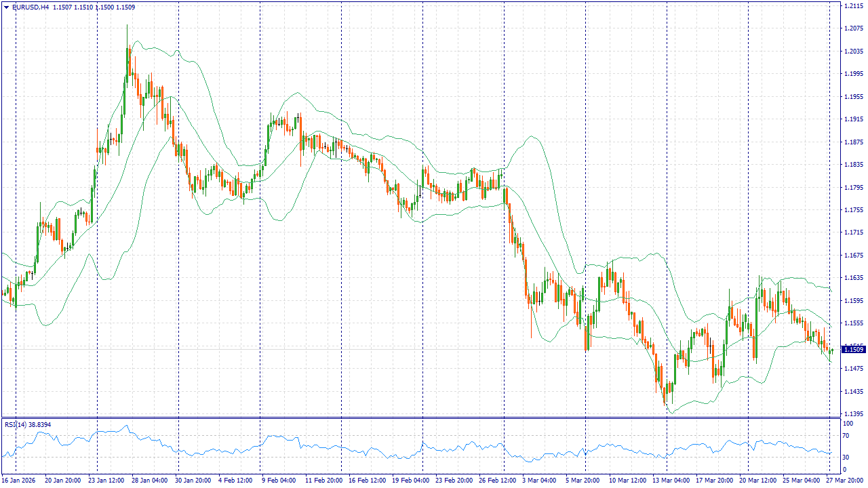Click the RSI scale level 30 label
Screen dimensions: 868x488
[x=845, y=456]
